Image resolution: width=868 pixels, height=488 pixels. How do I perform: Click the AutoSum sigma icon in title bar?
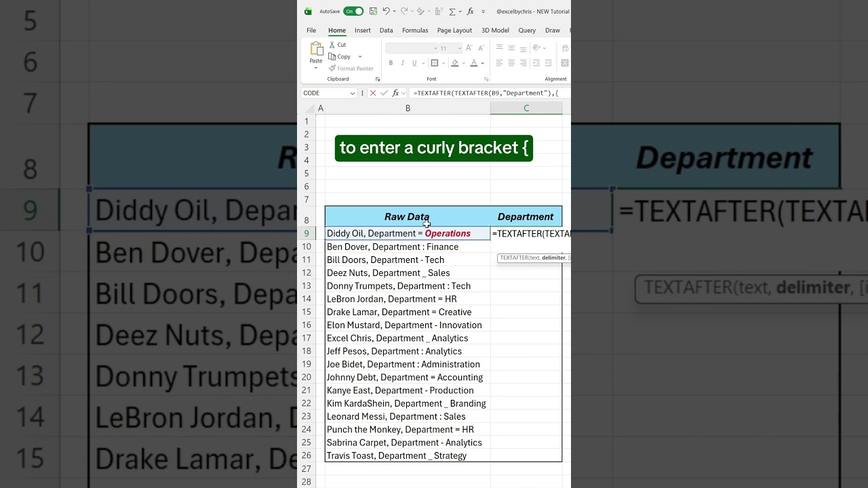click(x=452, y=12)
